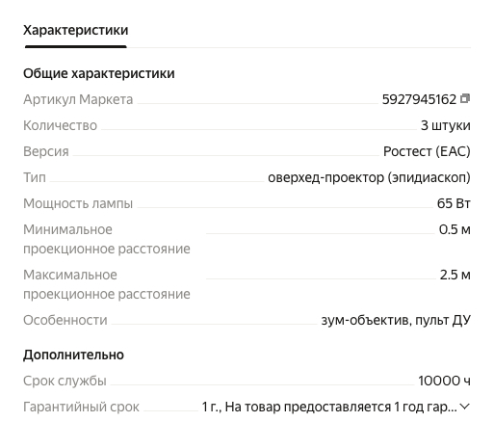Click the Количество value 3 штуки

[446, 125]
